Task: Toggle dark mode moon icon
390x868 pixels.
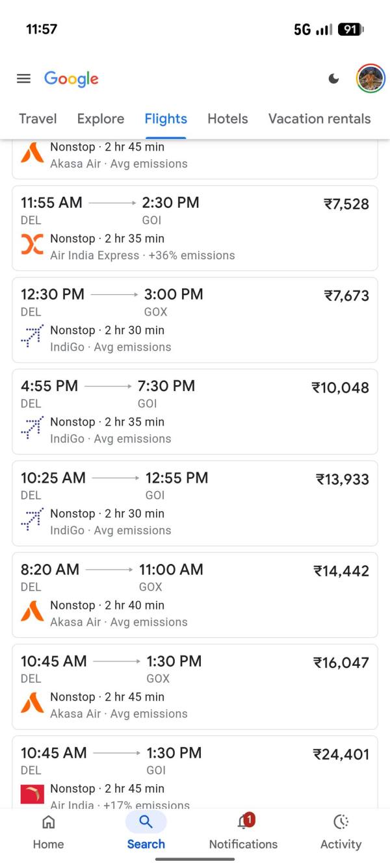Action: (x=333, y=79)
